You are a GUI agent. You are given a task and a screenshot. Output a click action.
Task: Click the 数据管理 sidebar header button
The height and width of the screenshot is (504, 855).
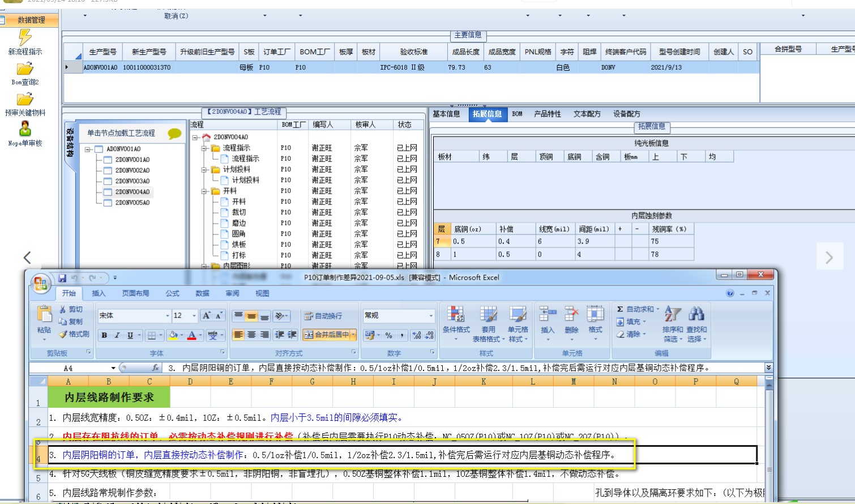click(x=29, y=20)
